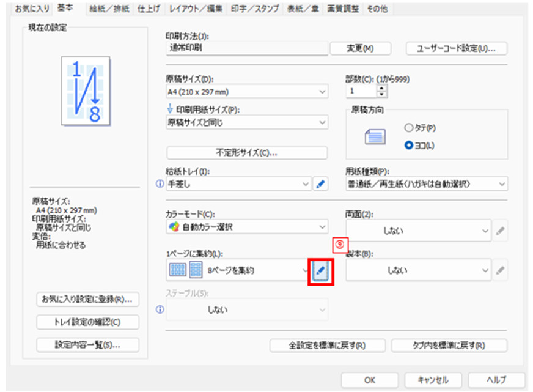The image size is (533, 392).
Task: Open the 両面 duplex dropdown
Action: coord(419,231)
